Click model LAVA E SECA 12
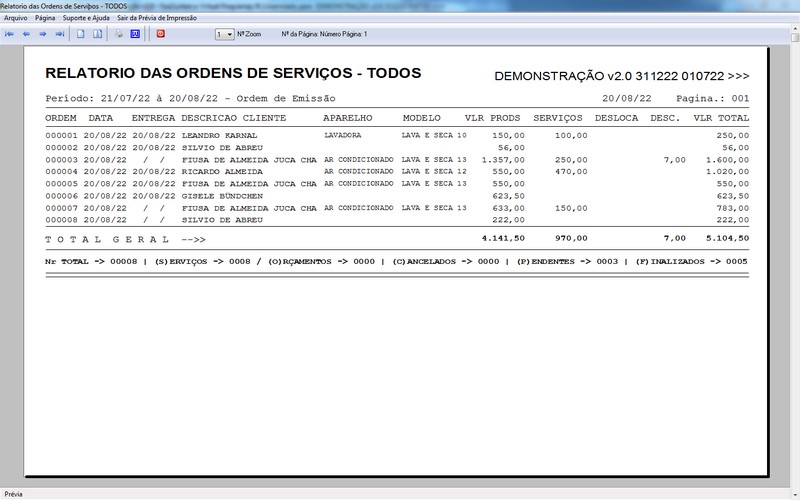This screenshot has width=800, height=500. click(x=434, y=171)
